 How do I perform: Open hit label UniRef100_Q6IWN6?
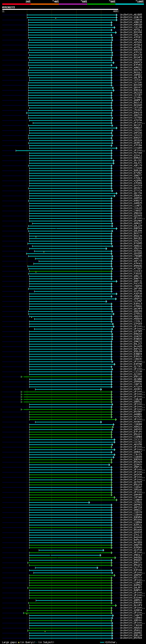click(131, 379)
